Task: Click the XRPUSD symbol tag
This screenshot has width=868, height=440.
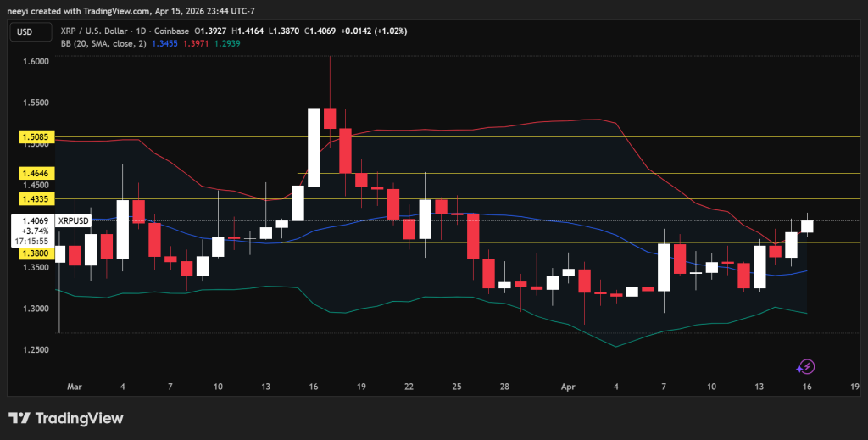Action: pos(72,220)
